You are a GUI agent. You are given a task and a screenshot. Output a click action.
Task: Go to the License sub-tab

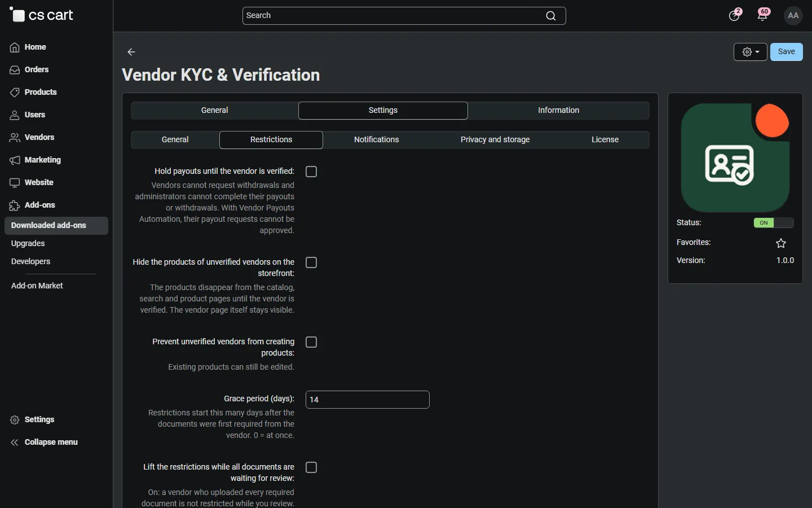(x=605, y=140)
